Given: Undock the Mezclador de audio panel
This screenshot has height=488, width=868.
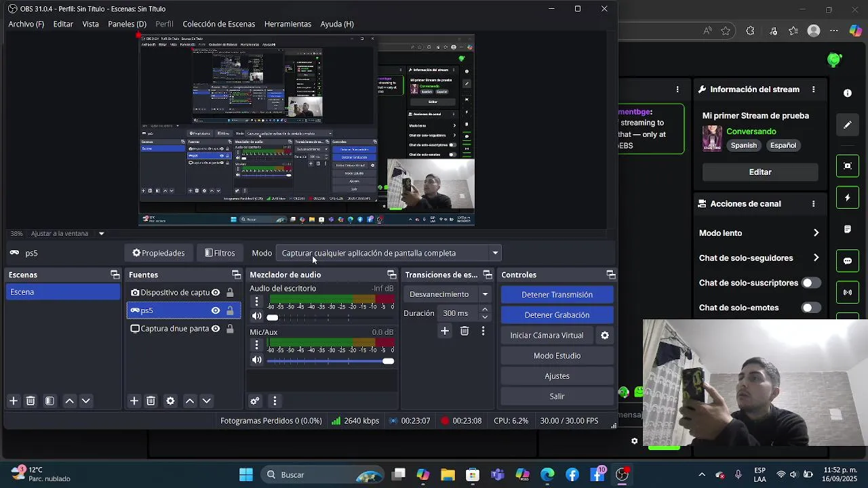Looking at the screenshot, I should tap(391, 274).
